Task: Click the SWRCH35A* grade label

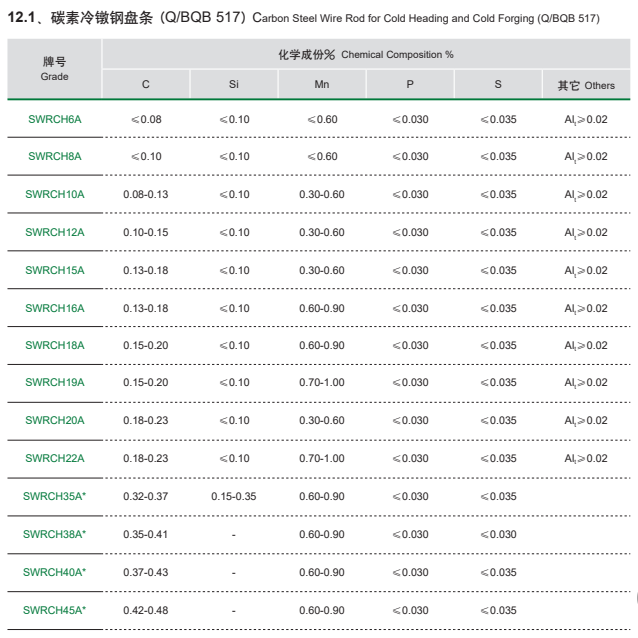Action: 55,496
